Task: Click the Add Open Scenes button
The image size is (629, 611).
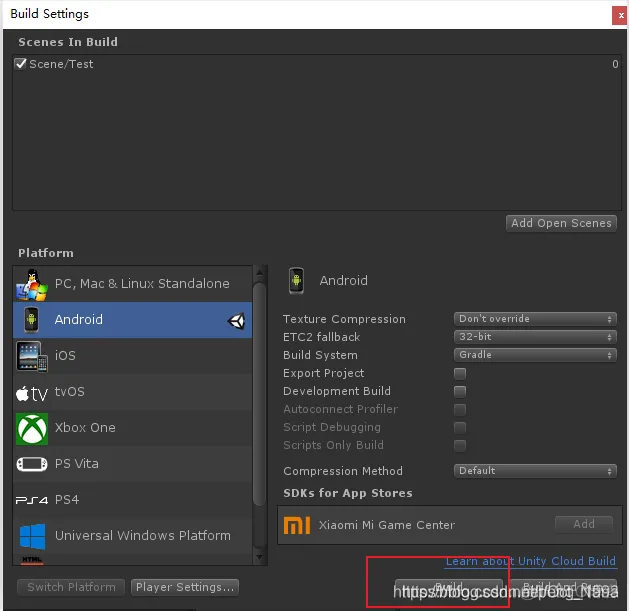Action: [561, 223]
